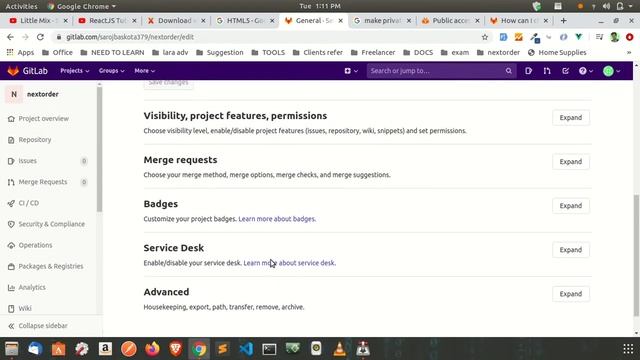Expand the Badges settings section
Image resolution: width=640 pixels, height=360 pixels.
click(x=571, y=206)
